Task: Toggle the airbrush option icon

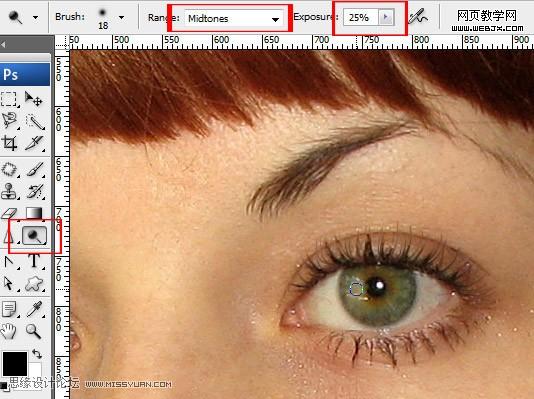Action: [x=419, y=17]
